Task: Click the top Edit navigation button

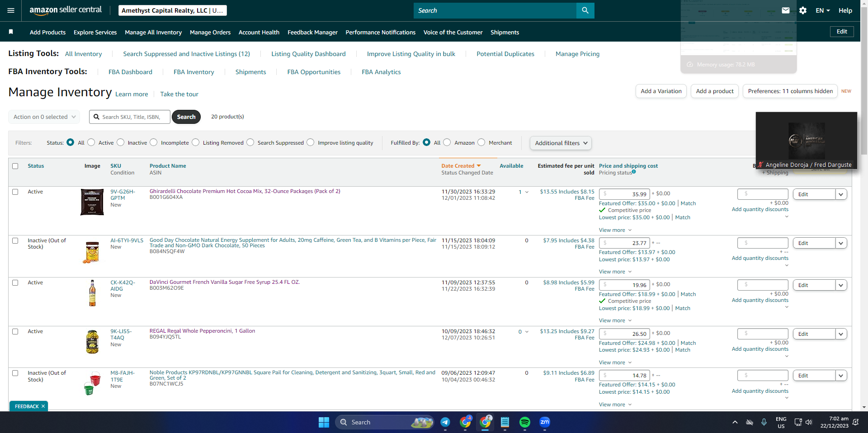Action: point(842,32)
